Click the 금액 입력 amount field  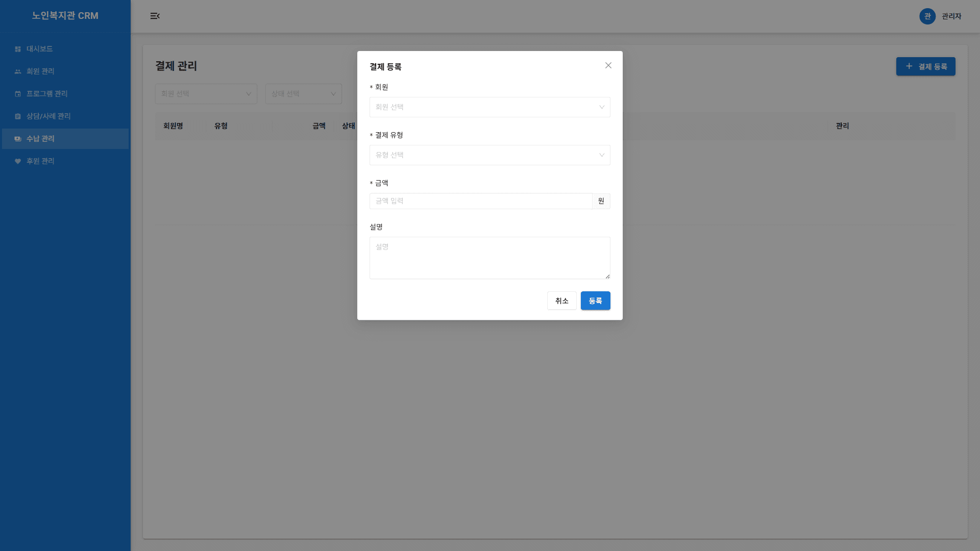(x=480, y=201)
